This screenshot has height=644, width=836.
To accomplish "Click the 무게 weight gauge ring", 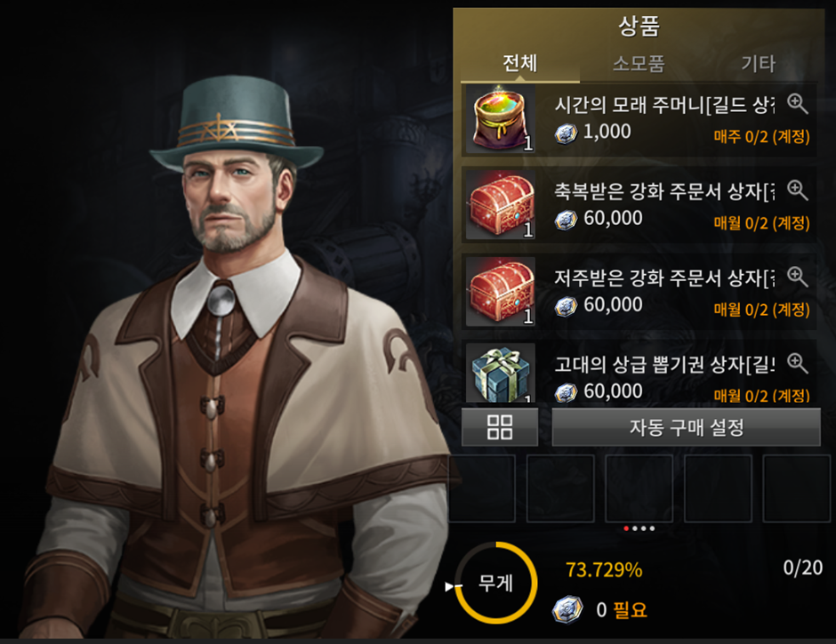I will click(496, 583).
